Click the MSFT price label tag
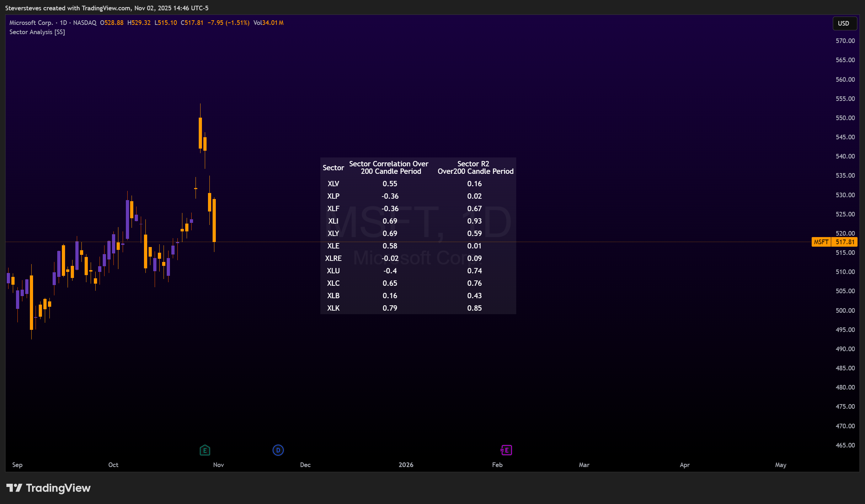Viewport: 865px width, 504px height. point(821,242)
